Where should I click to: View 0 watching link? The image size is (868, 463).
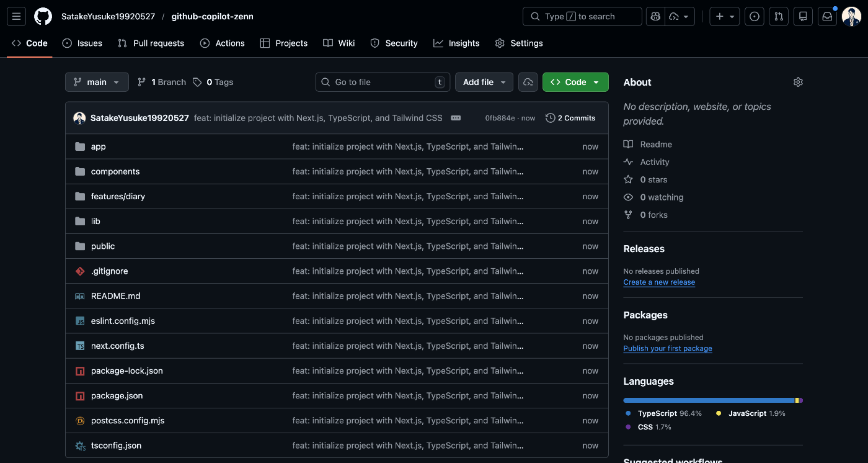pos(653,197)
